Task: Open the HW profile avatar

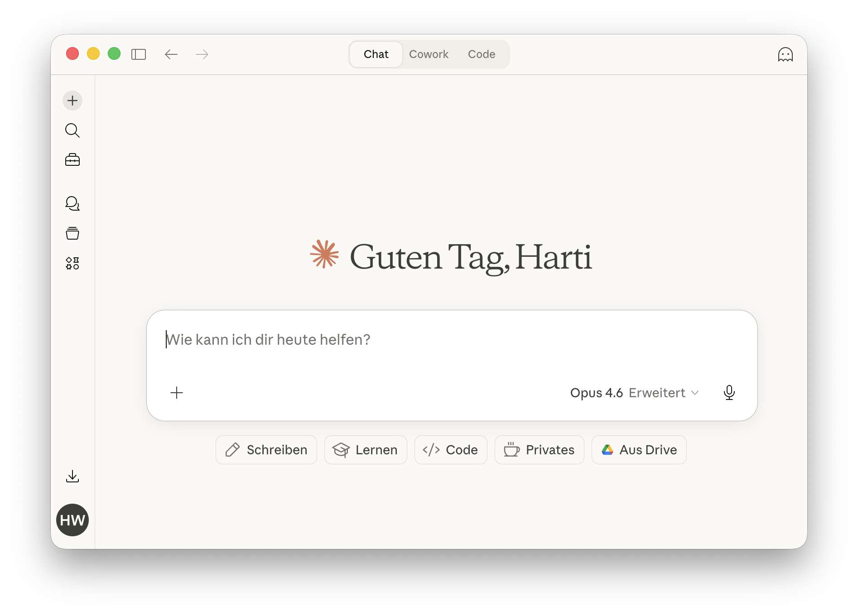Action: pyautogui.click(x=72, y=520)
